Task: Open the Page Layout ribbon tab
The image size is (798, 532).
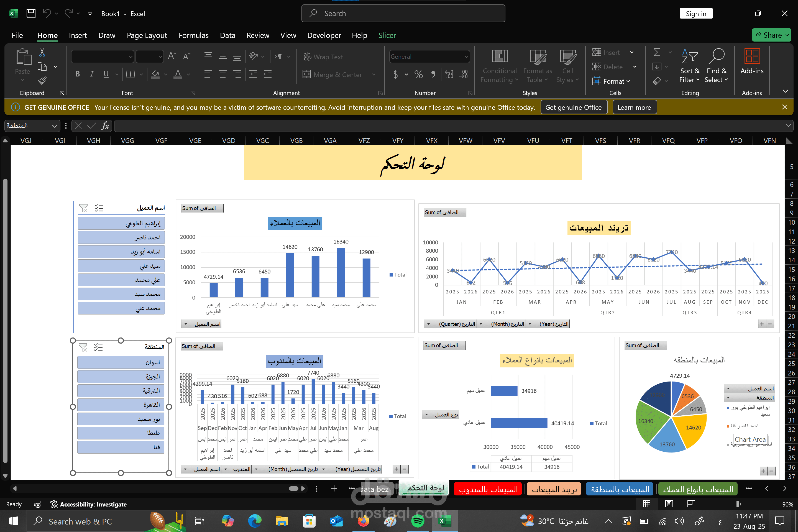Action: click(x=147, y=35)
